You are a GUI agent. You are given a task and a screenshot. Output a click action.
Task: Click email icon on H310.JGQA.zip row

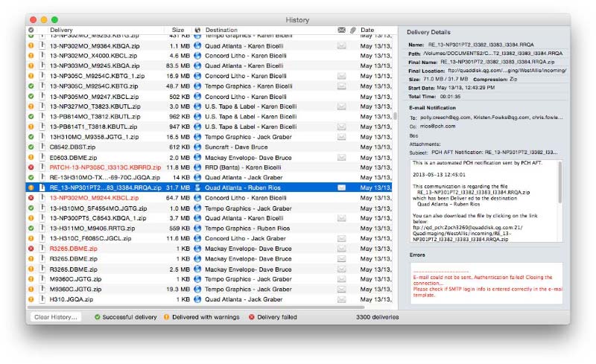(342, 299)
